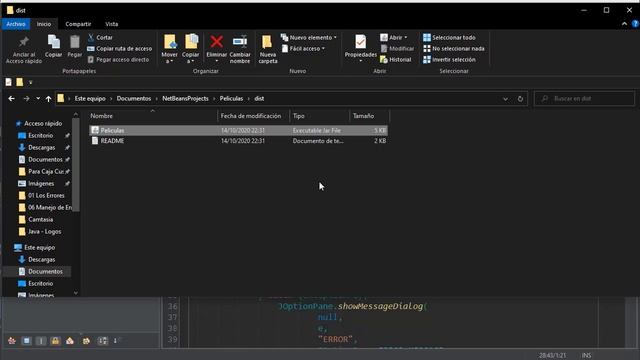Click the Copiar ribbon icon
640x360 pixels.
[x=53, y=42]
